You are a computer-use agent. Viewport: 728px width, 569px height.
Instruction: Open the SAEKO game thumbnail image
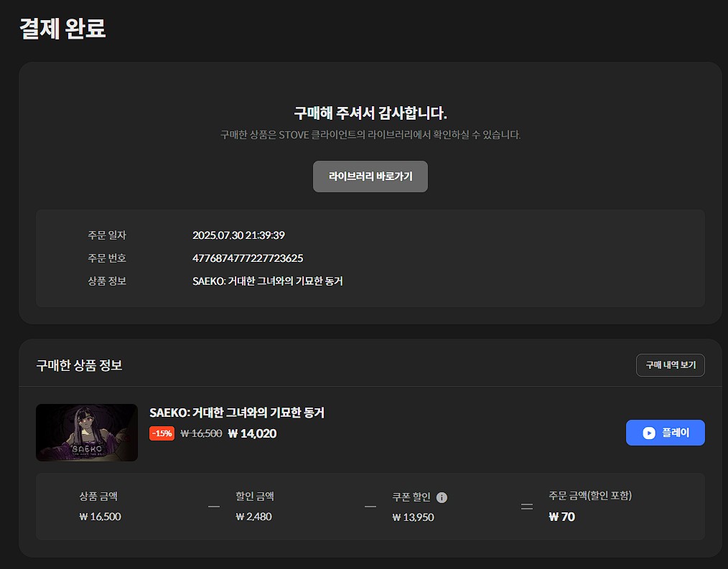point(87,433)
